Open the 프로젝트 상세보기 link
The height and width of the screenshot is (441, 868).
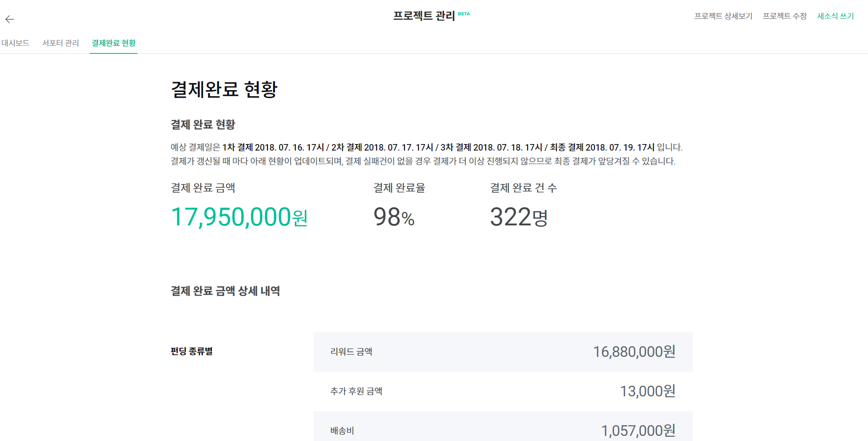723,16
